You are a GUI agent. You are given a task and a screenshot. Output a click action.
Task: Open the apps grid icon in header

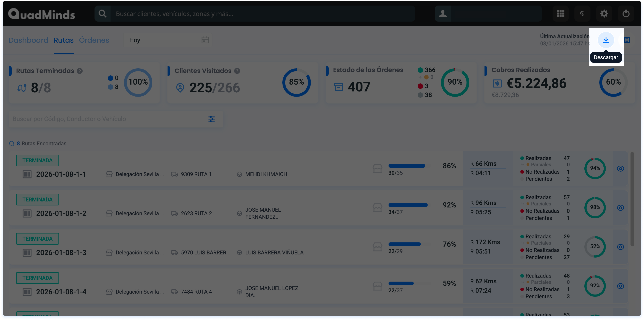[561, 13]
